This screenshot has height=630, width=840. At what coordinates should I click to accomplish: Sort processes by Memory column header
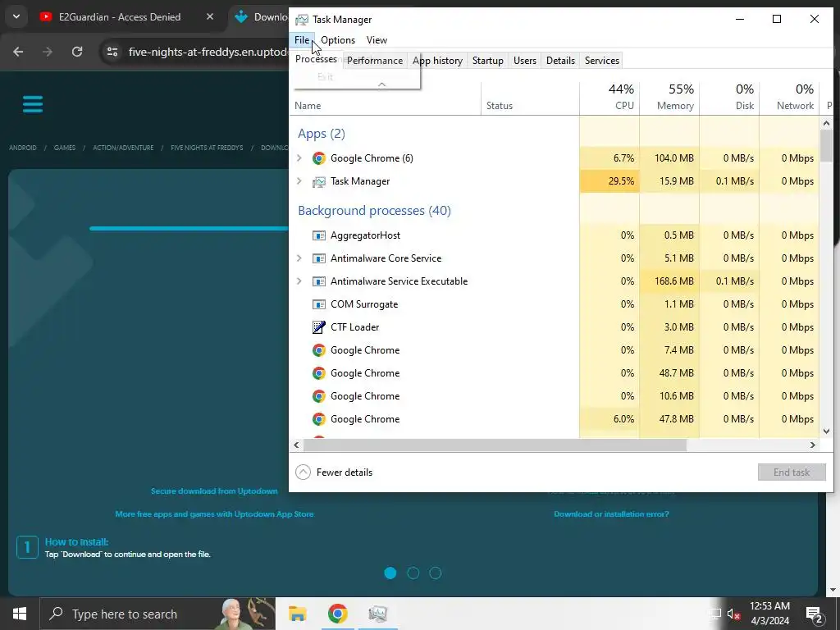(669, 98)
